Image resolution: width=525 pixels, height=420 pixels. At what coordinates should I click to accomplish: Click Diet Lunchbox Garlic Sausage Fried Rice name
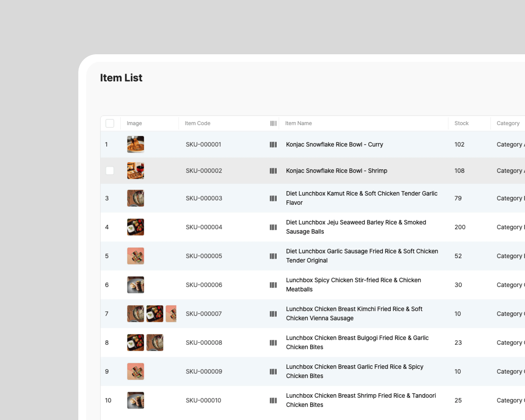362,256
